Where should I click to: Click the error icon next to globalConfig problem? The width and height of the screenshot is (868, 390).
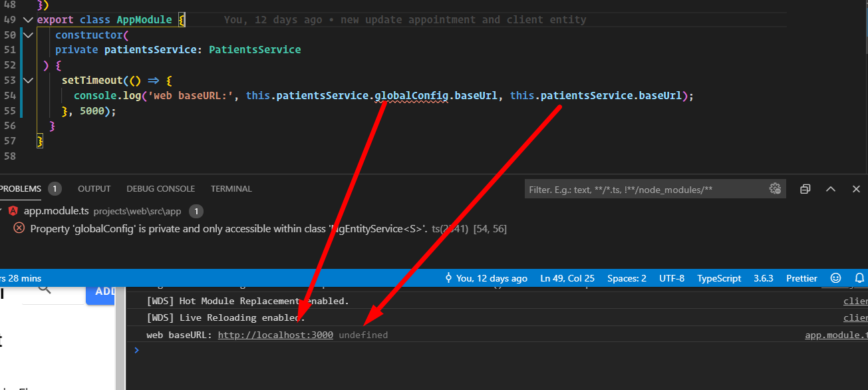tap(19, 228)
